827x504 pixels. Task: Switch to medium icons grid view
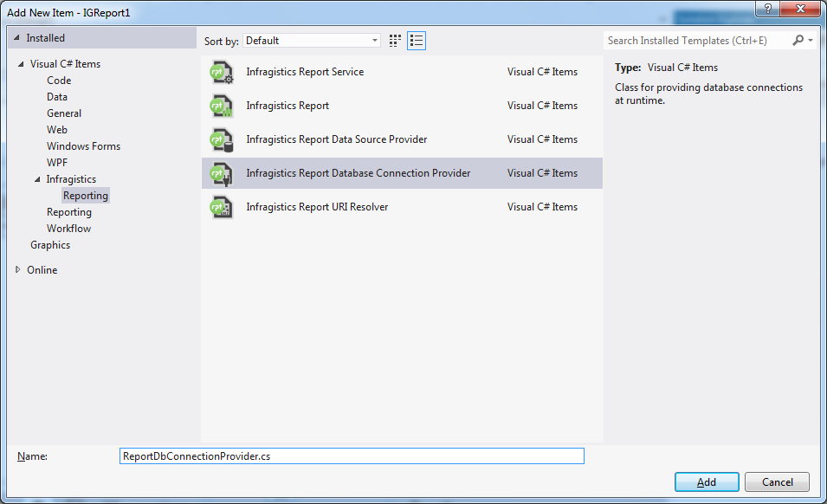tap(395, 41)
